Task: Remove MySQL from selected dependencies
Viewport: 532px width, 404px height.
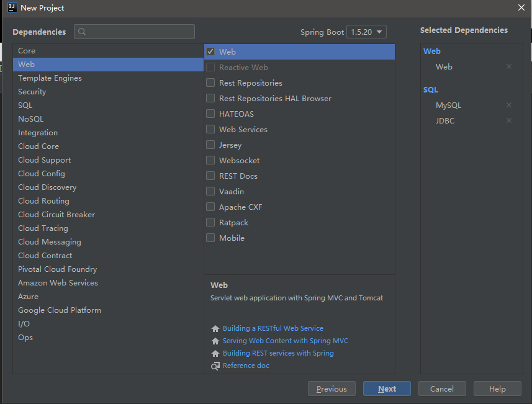Action: coord(508,105)
